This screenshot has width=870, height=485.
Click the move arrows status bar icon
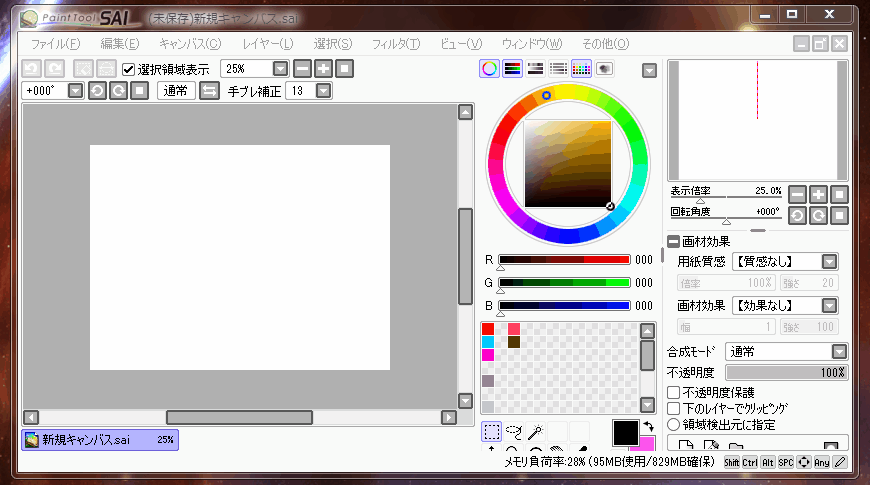(804, 462)
